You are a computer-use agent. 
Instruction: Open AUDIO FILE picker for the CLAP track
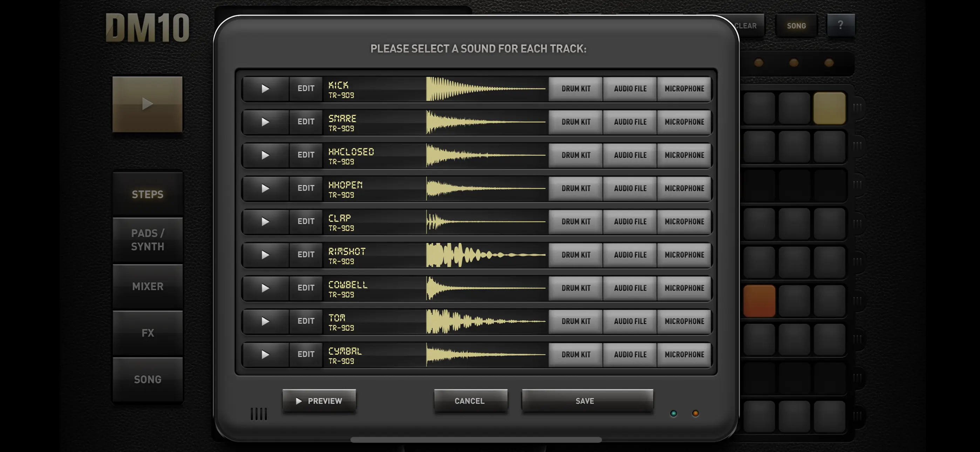tap(629, 221)
